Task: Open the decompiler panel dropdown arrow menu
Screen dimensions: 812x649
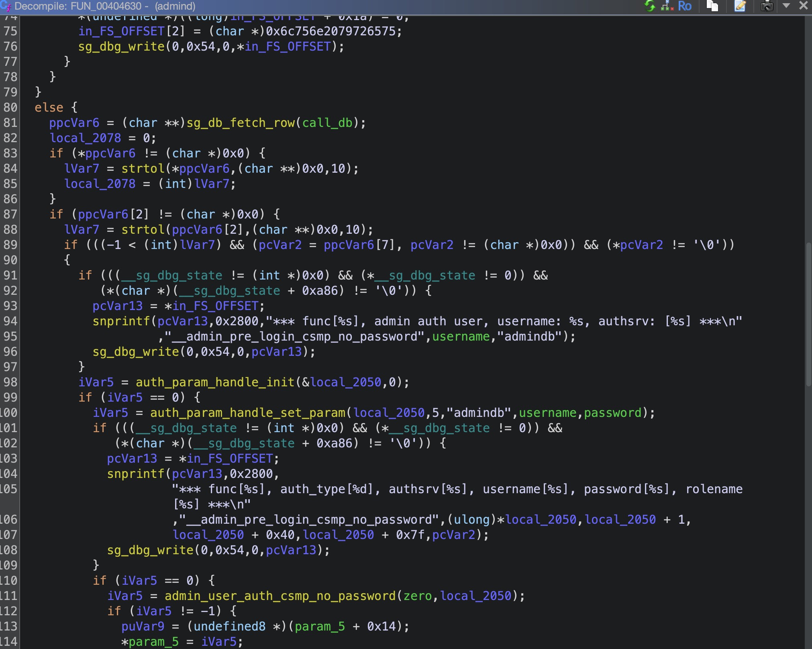Action: click(786, 6)
